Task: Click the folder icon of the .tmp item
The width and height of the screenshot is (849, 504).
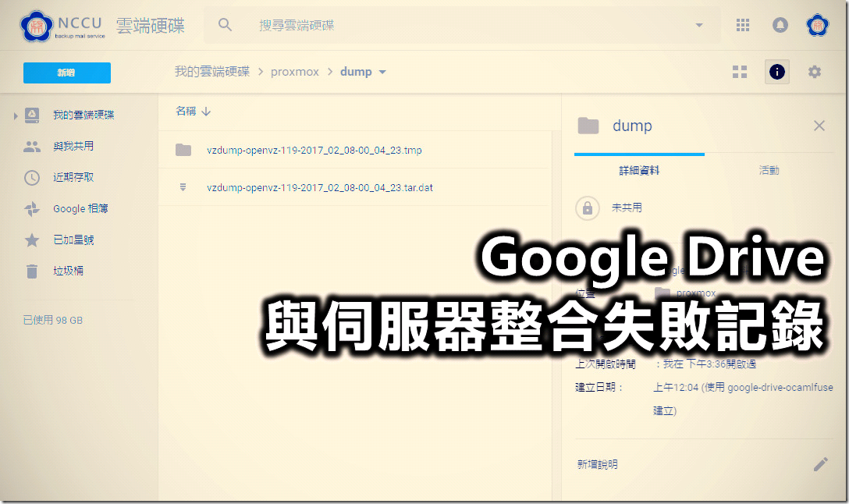Action: pos(183,150)
